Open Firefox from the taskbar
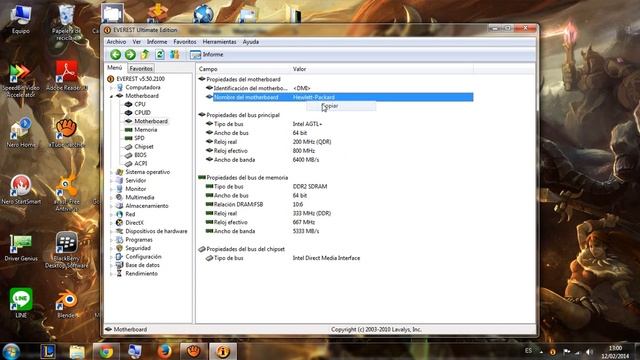 (164, 351)
